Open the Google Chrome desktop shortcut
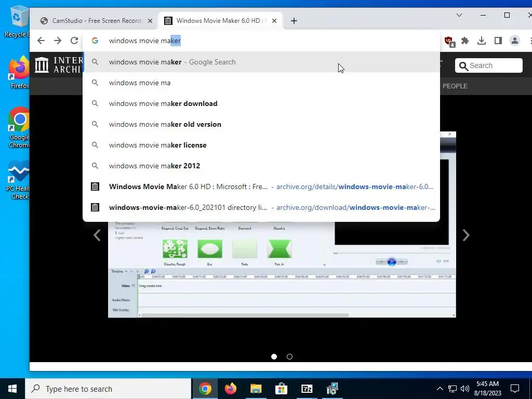The image size is (532, 399). [x=19, y=127]
